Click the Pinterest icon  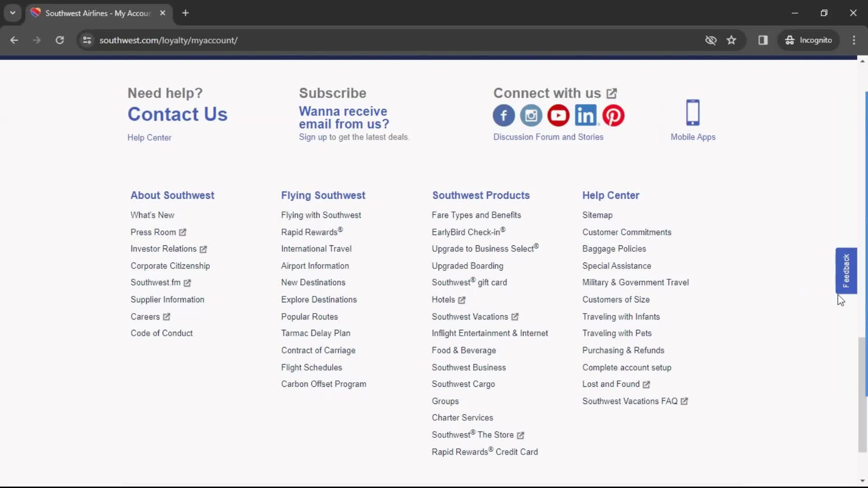coord(613,115)
